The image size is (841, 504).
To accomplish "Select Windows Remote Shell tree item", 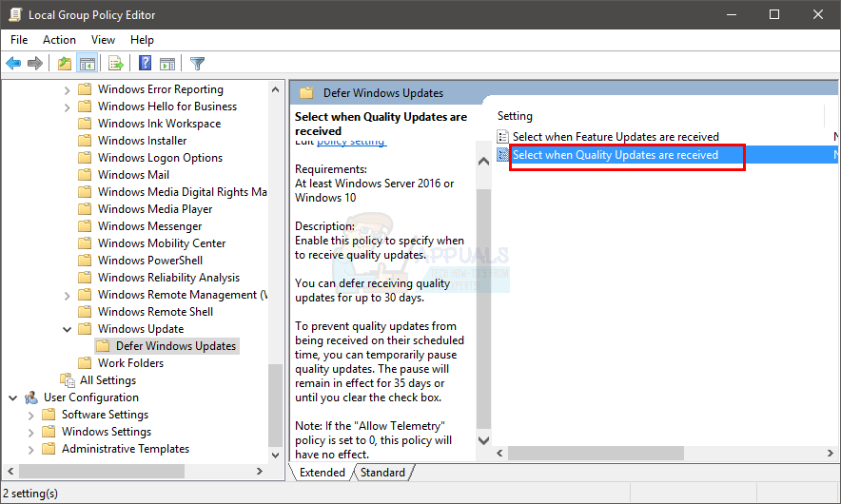I will coord(155,312).
